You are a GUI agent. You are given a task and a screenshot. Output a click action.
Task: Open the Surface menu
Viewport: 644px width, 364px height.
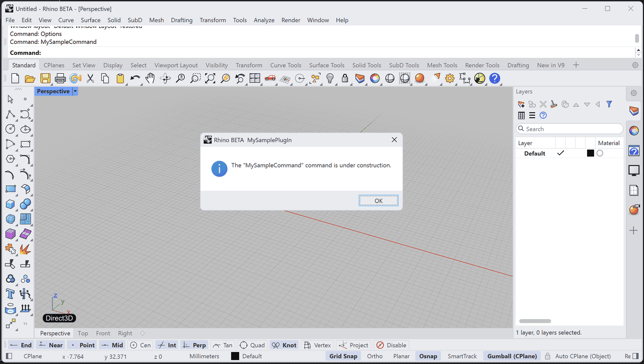coord(91,20)
